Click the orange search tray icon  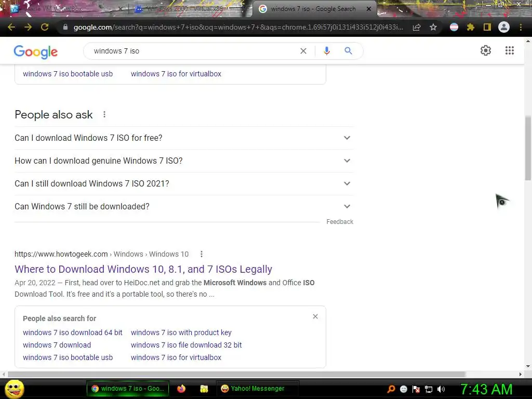(391, 389)
